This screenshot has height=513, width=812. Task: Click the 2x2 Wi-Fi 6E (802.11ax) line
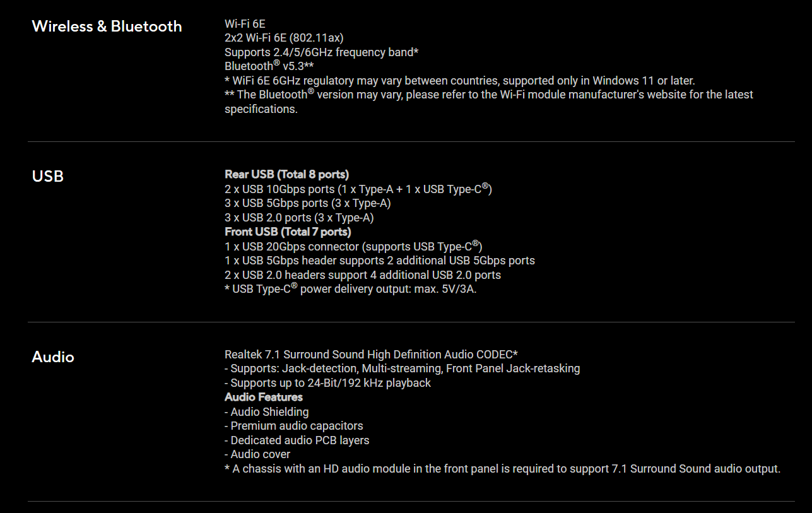point(284,38)
